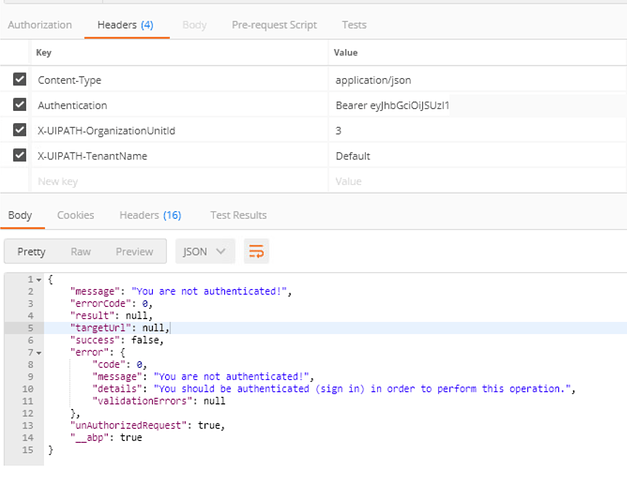627x500 pixels.
Task: Select the Pretty view button
Action: 32,251
